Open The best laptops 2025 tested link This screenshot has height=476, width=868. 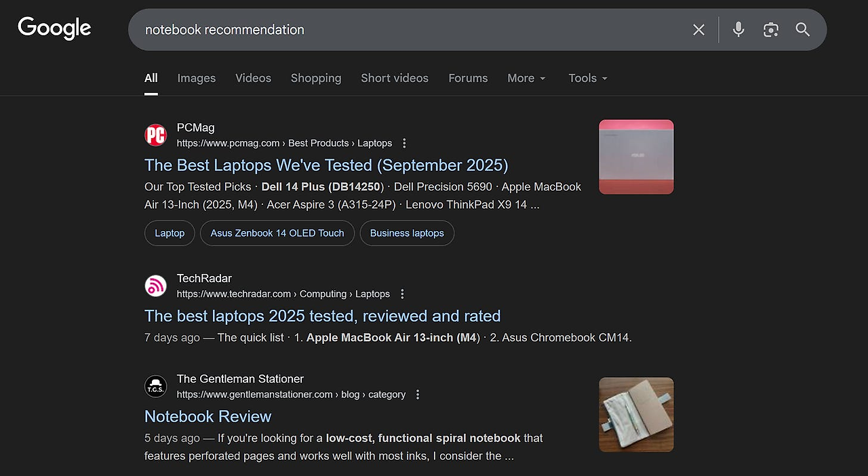coord(323,316)
